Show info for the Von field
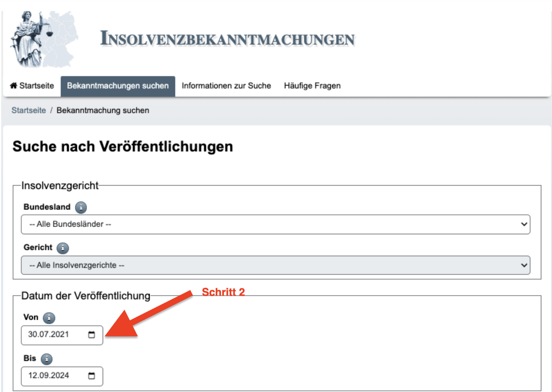The height and width of the screenshot is (392, 552). (x=49, y=318)
